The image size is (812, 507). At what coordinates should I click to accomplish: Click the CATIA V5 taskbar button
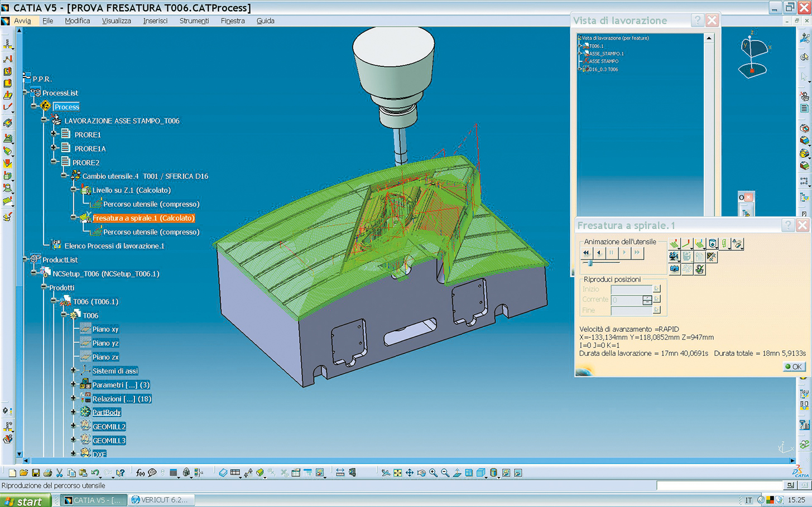94,500
